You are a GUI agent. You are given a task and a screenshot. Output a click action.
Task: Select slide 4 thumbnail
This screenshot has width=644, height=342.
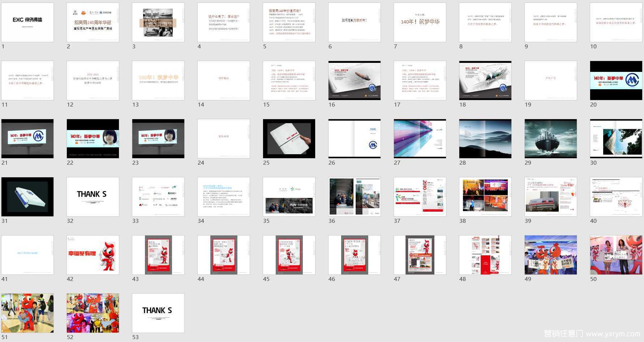coord(224,22)
